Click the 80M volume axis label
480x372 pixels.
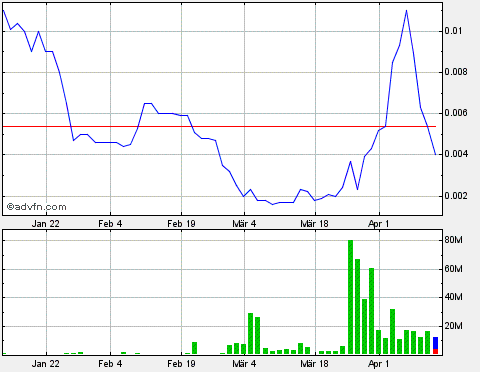(453, 240)
